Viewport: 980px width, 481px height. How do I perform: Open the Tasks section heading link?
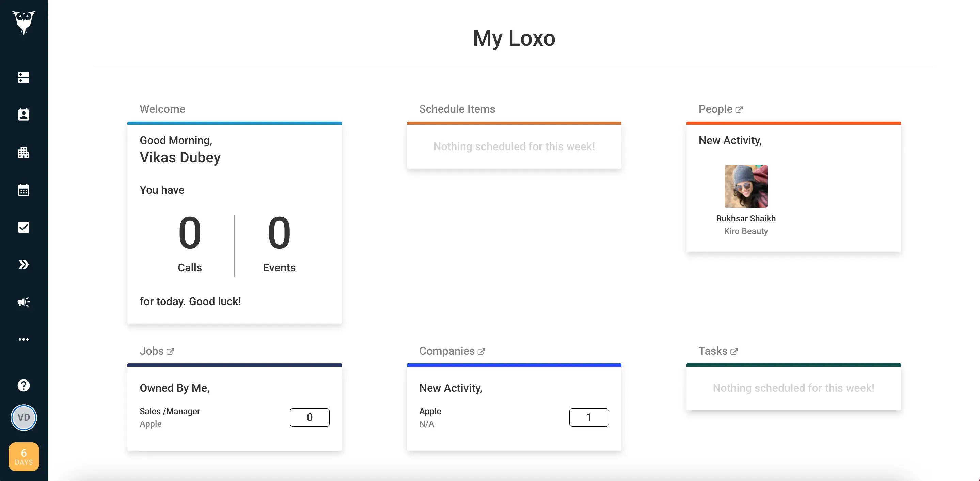point(713,351)
